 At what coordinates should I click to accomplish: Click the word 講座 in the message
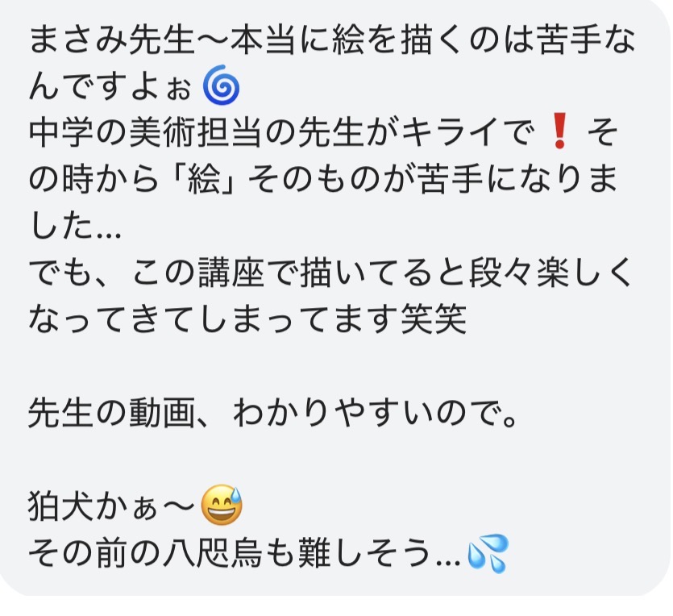[231, 273]
